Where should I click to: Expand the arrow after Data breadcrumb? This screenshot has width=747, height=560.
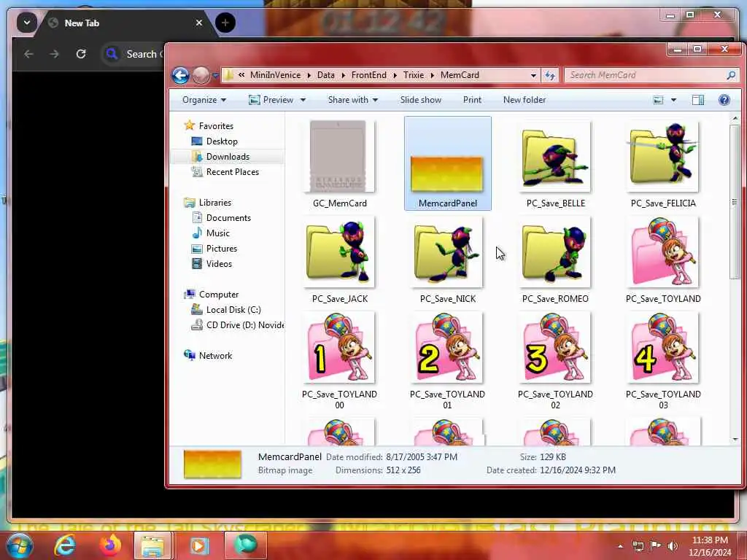tap(343, 75)
